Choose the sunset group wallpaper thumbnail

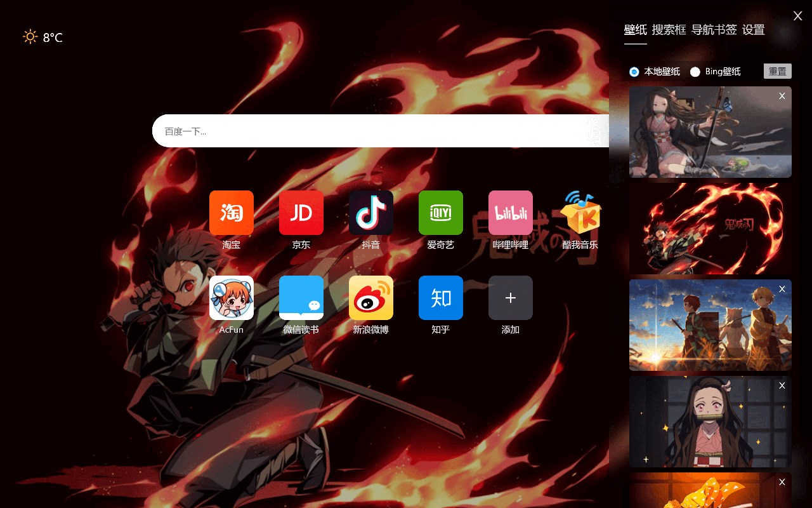tap(710, 325)
